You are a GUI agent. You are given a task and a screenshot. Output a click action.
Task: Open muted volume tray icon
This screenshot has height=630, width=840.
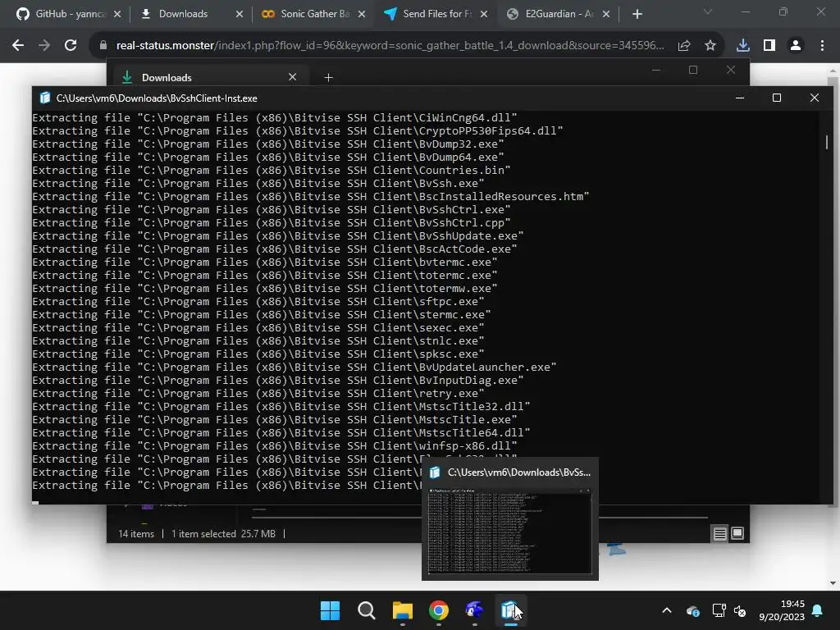click(x=740, y=610)
